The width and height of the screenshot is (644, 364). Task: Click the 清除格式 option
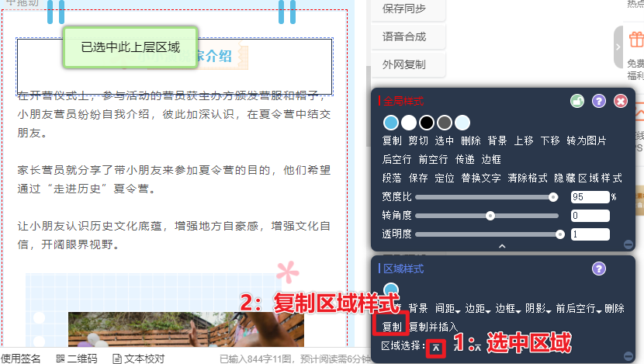click(528, 179)
